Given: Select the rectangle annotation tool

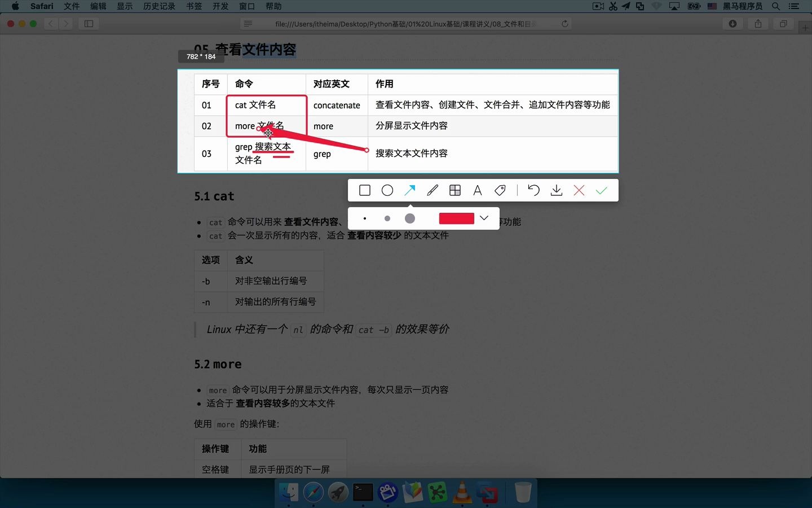Looking at the screenshot, I should pyautogui.click(x=364, y=190).
